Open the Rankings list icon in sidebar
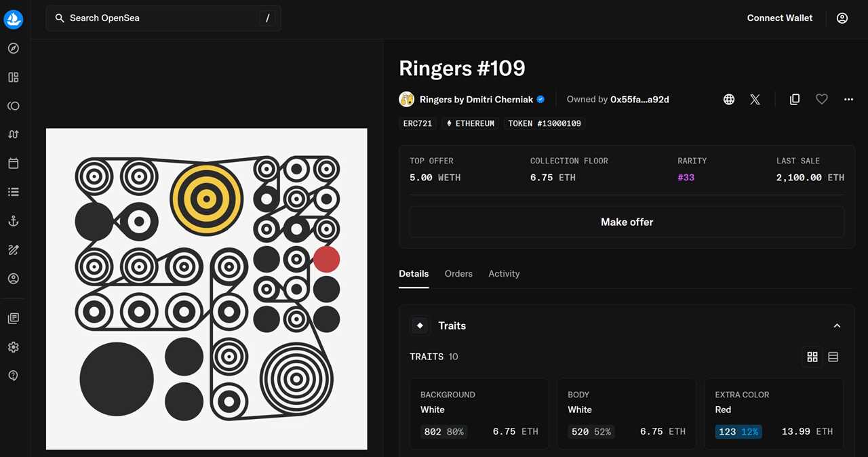 point(14,191)
